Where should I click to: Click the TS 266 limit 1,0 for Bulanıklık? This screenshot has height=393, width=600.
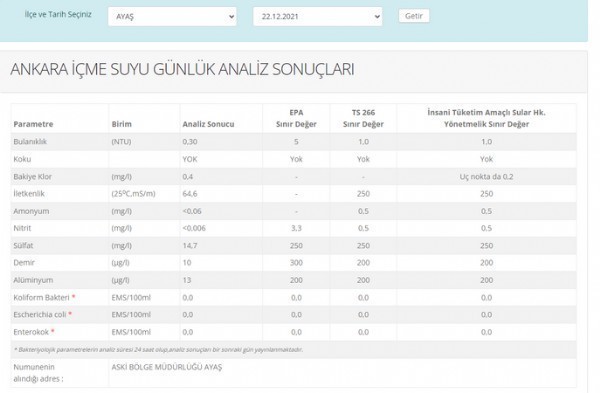[363, 142]
